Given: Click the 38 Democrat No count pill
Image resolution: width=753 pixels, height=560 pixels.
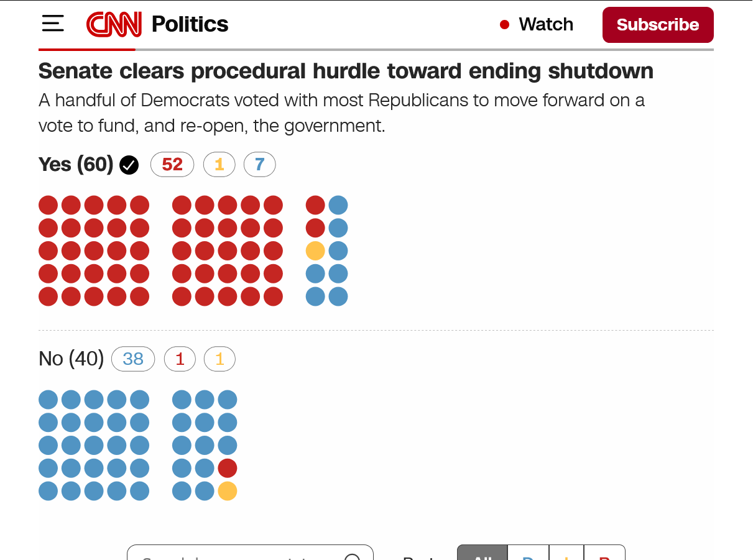Looking at the screenshot, I should click(x=133, y=359).
